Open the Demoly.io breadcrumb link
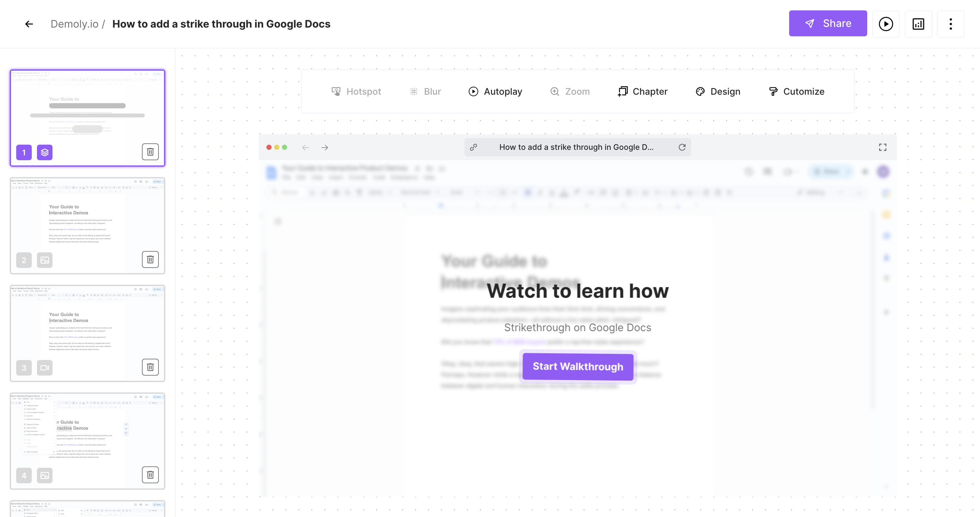Viewport: 980px width, 517px height. [75, 24]
